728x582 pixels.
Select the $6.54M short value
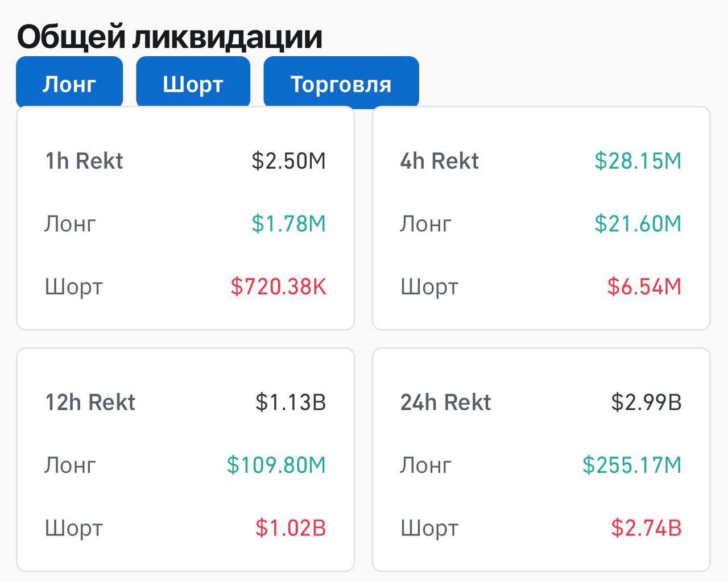click(644, 286)
